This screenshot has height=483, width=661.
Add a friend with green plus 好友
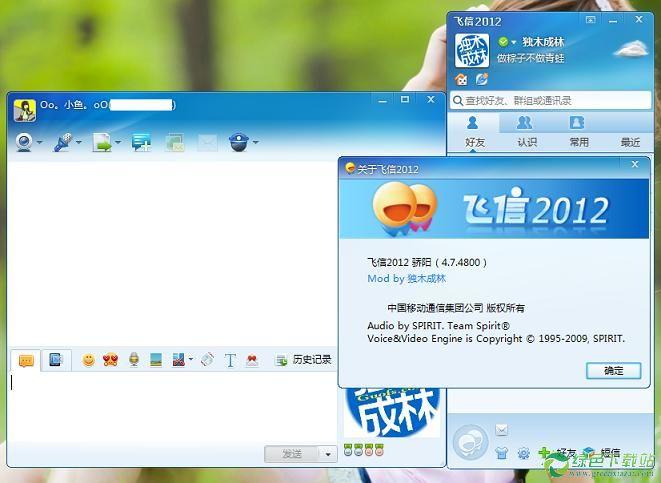(557, 453)
